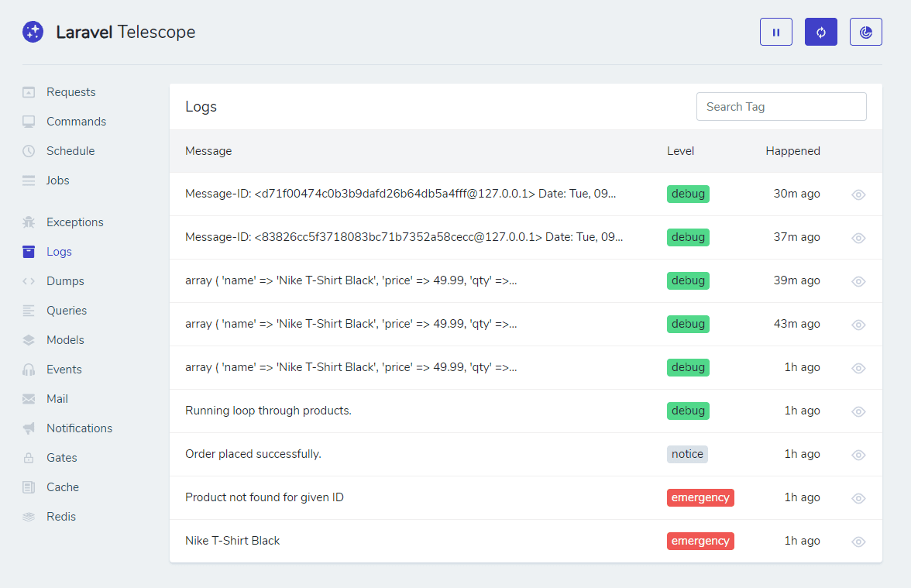Navigate to the Redis section

[62, 516]
